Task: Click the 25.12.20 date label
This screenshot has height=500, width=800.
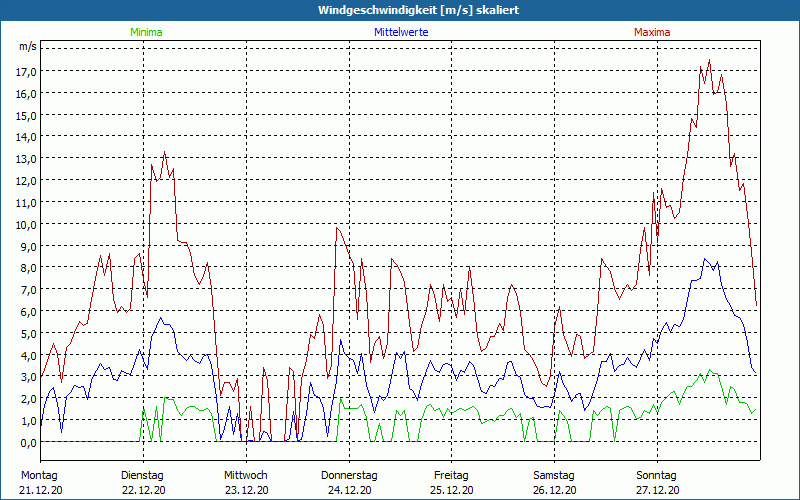Action: 452,490
